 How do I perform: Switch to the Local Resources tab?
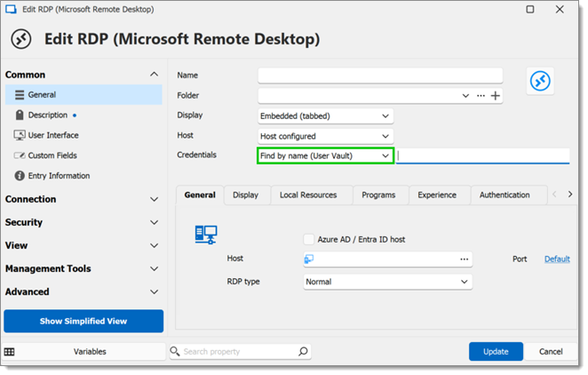coord(308,195)
